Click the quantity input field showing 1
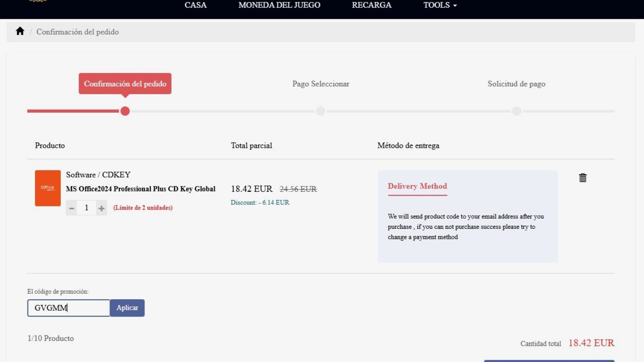Image resolution: width=644 pixels, height=362 pixels. [87, 208]
